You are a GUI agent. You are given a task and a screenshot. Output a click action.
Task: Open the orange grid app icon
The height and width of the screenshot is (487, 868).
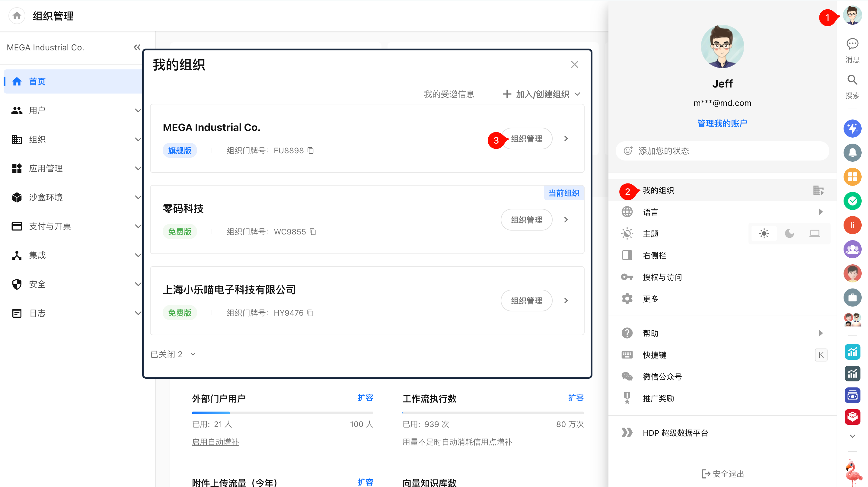pos(852,177)
